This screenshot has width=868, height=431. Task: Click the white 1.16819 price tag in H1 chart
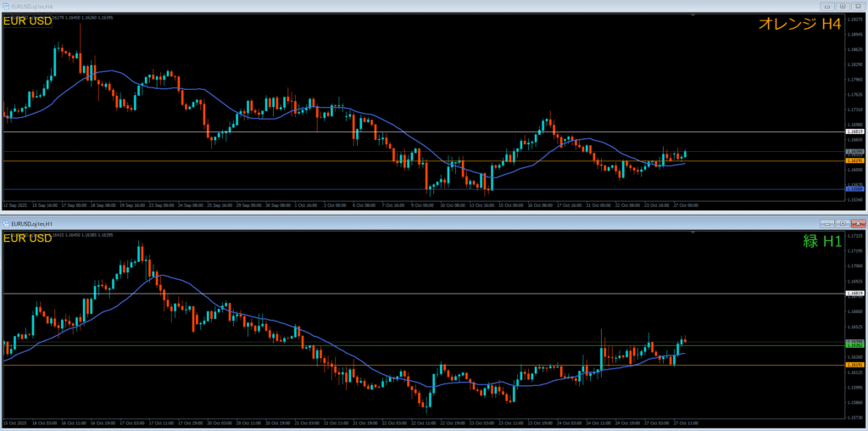pos(854,294)
